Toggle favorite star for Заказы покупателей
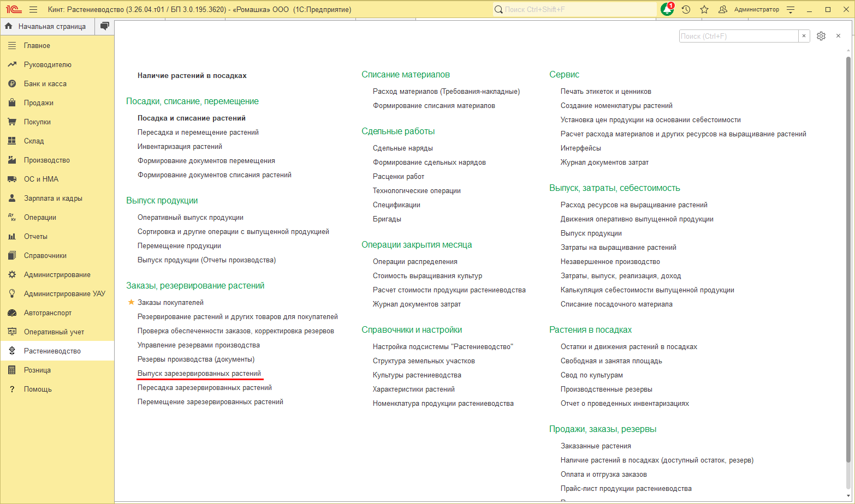The width and height of the screenshot is (855, 504). click(131, 302)
